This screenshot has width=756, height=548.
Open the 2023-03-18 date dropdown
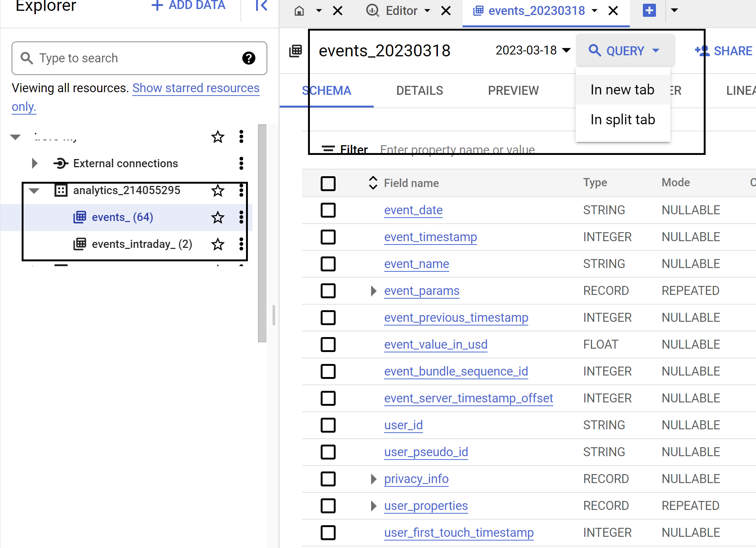(533, 50)
